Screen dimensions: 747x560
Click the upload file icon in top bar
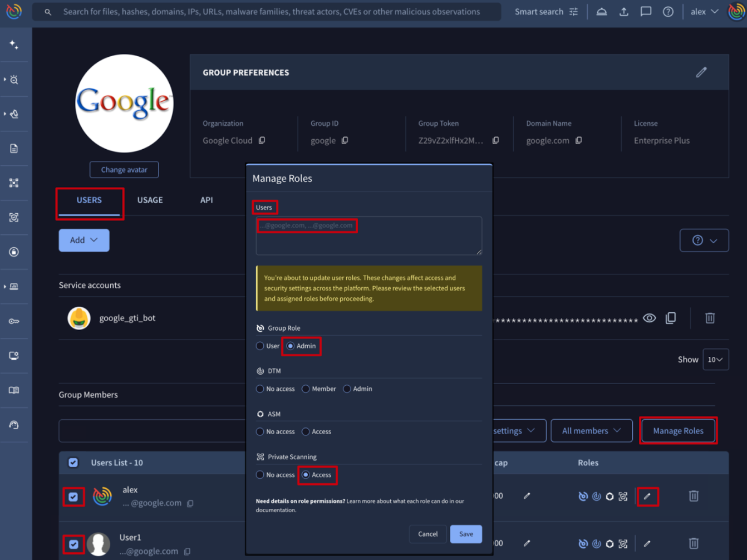[x=624, y=12]
